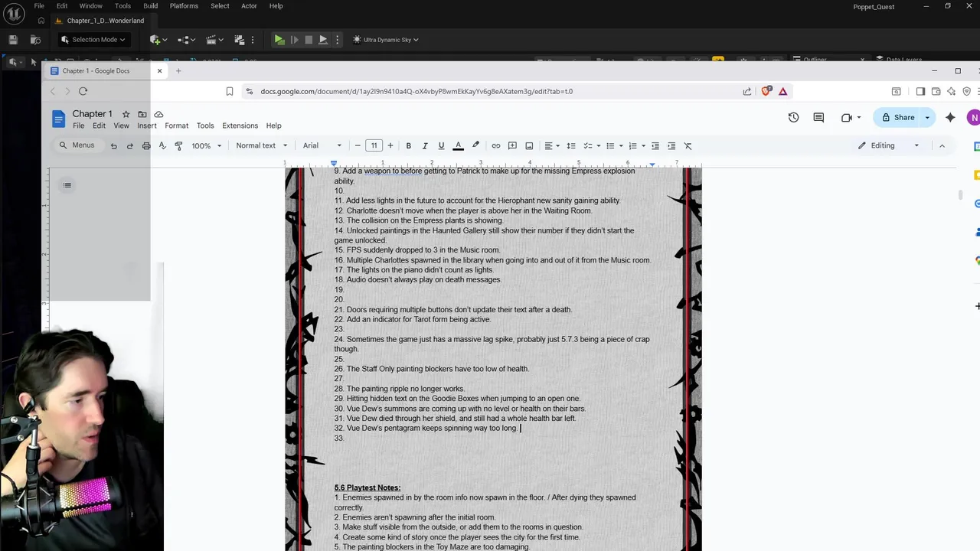The image size is (980, 551).
Task: Open Unreal quick add content dropdown
Action: pyautogui.click(x=158, y=40)
